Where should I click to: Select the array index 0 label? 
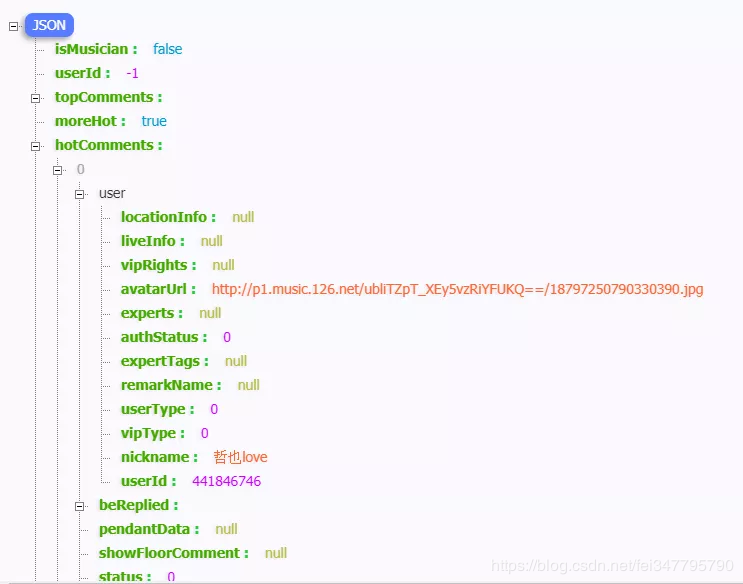81,169
